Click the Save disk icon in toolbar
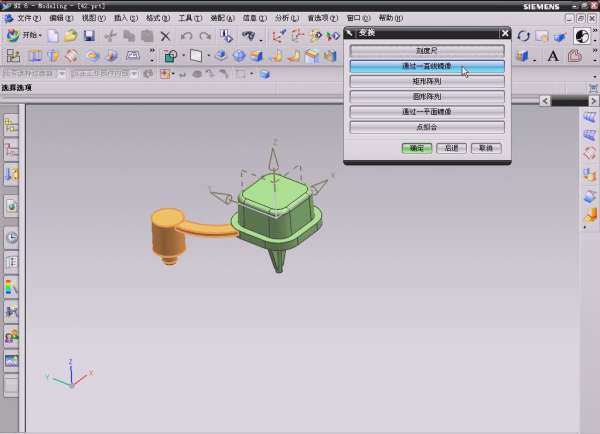600x434 pixels. tap(89, 36)
